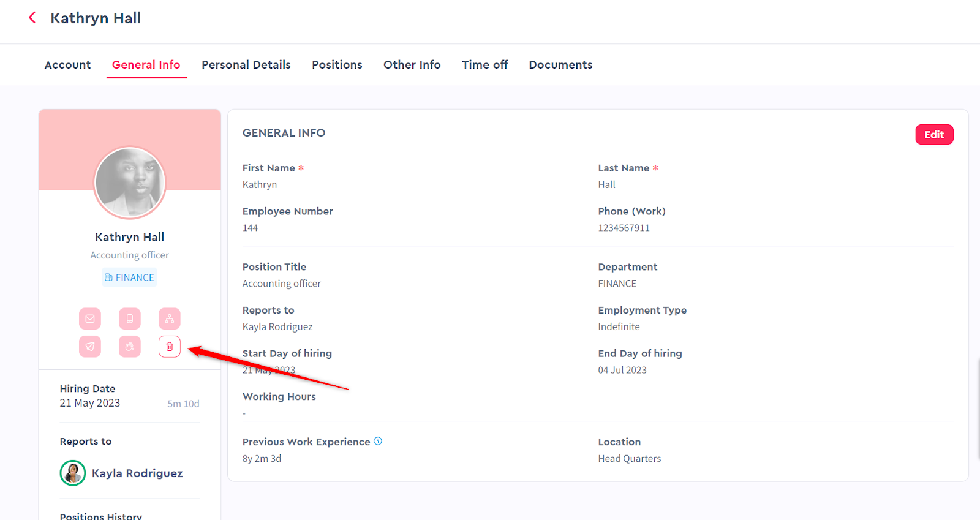Click the Kathryn Hall name on the profile card
The image size is (980, 520).
tap(130, 237)
